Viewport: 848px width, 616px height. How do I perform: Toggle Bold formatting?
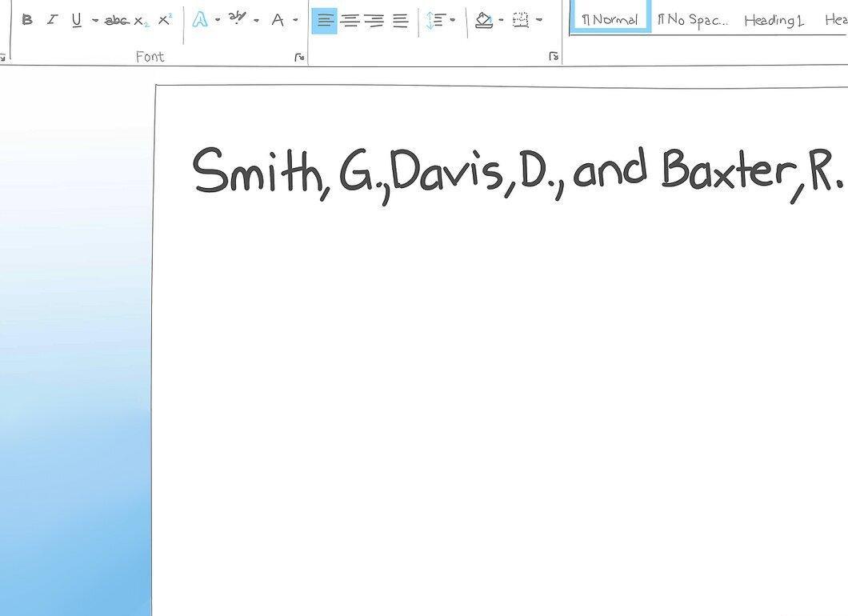(27, 20)
